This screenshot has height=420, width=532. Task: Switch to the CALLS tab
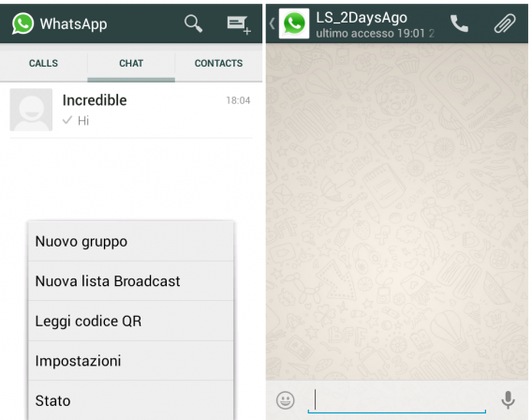pyautogui.click(x=43, y=63)
